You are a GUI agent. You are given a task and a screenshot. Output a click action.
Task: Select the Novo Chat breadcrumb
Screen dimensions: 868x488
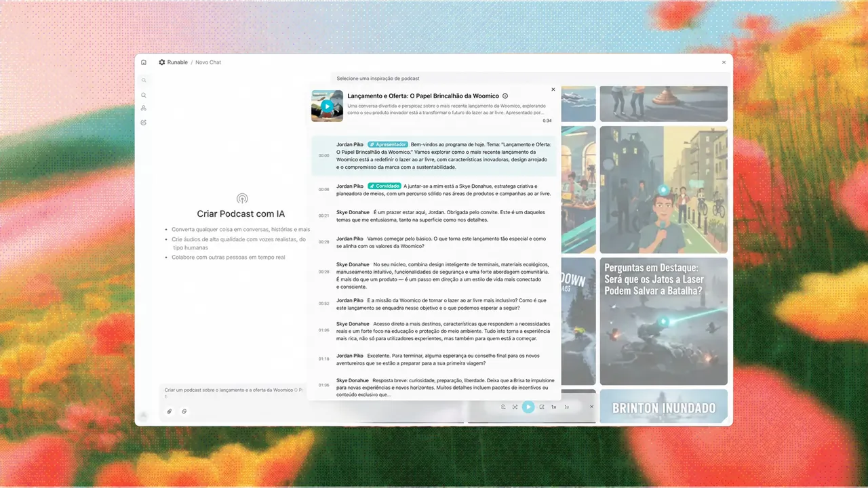click(x=208, y=62)
